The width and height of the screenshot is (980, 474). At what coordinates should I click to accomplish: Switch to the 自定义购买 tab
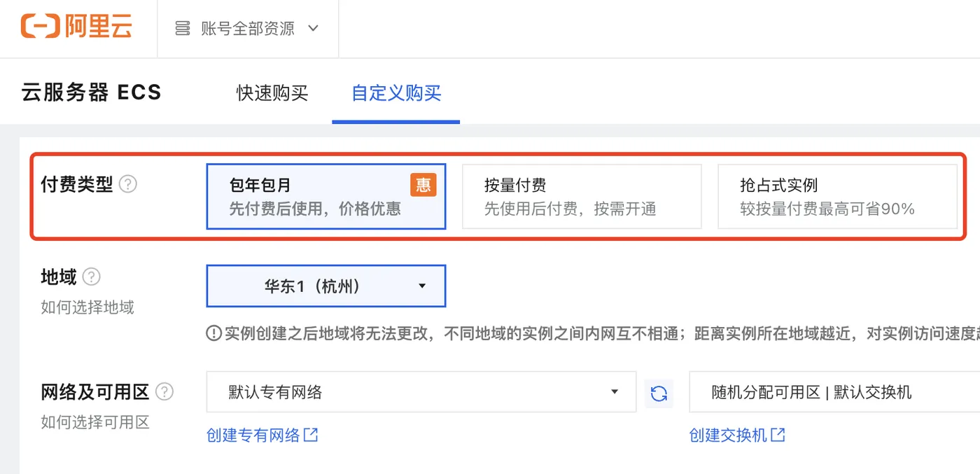click(x=396, y=93)
